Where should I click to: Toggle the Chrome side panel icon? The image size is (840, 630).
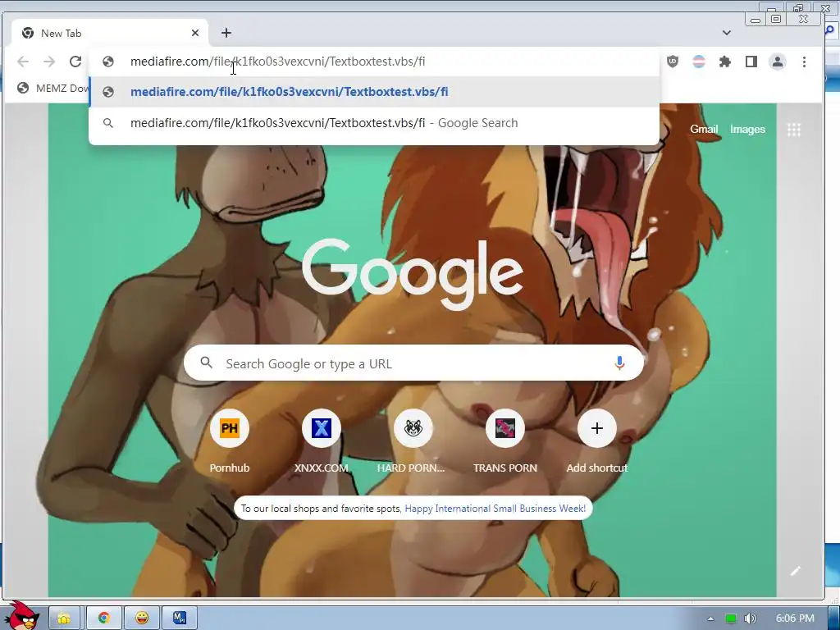(x=751, y=62)
